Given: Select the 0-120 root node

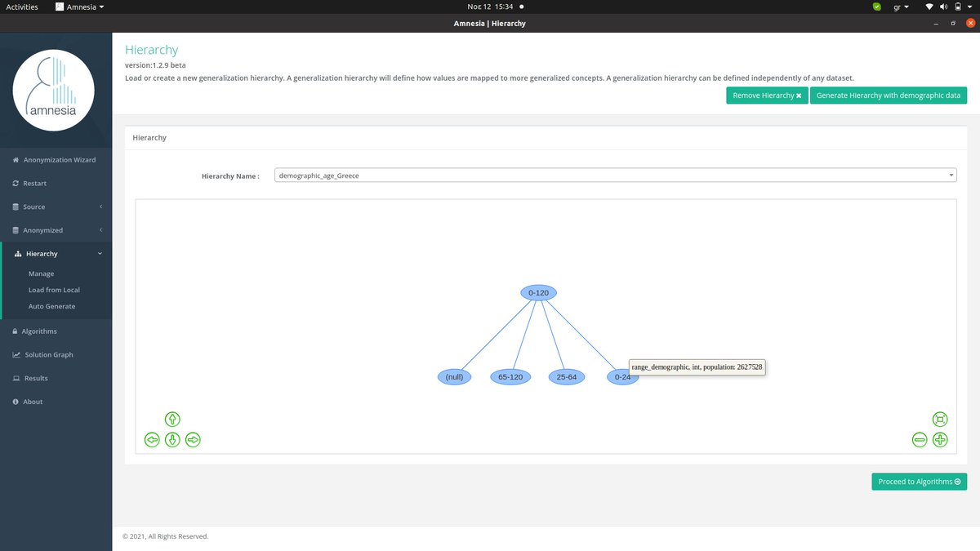Looking at the screenshot, I should click(538, 292).
